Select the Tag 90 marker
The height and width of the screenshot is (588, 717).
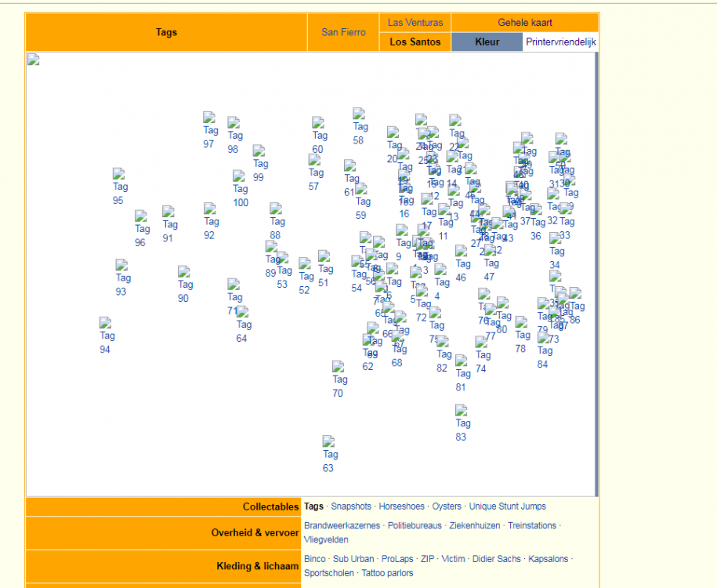point(185,285)
